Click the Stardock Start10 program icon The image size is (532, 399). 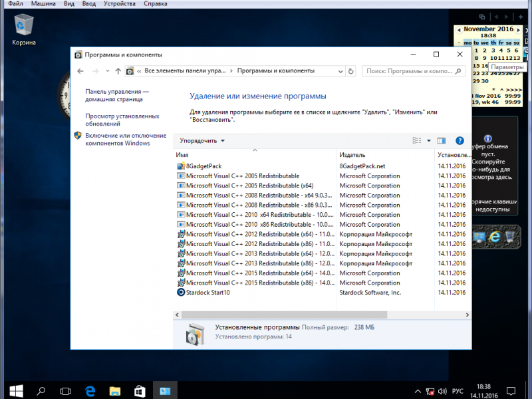pos(181,292)
